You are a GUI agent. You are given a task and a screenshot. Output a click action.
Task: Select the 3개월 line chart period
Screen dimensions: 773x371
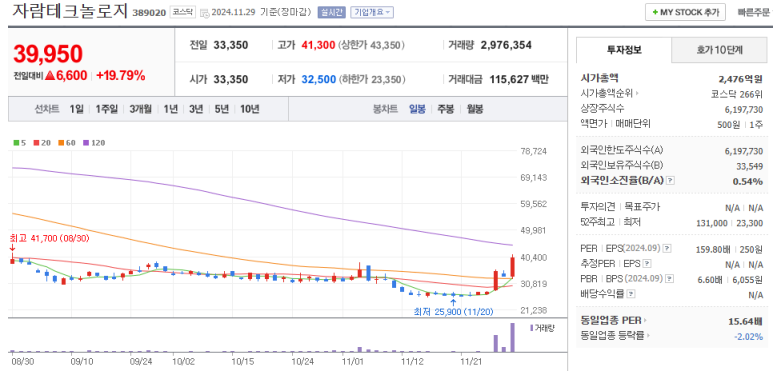click(141, 109)
